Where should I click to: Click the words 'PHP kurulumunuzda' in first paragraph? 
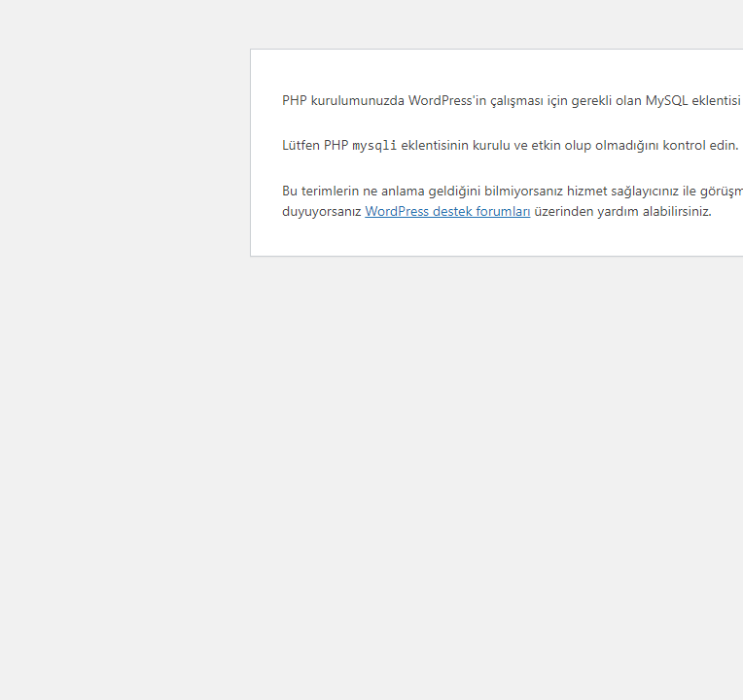coord(342,100)
